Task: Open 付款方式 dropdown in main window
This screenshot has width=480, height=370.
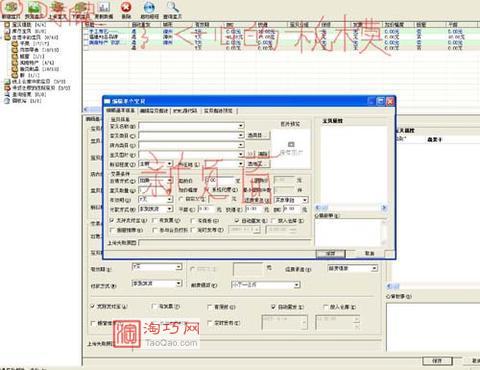Action: click(x=179, y=283)
